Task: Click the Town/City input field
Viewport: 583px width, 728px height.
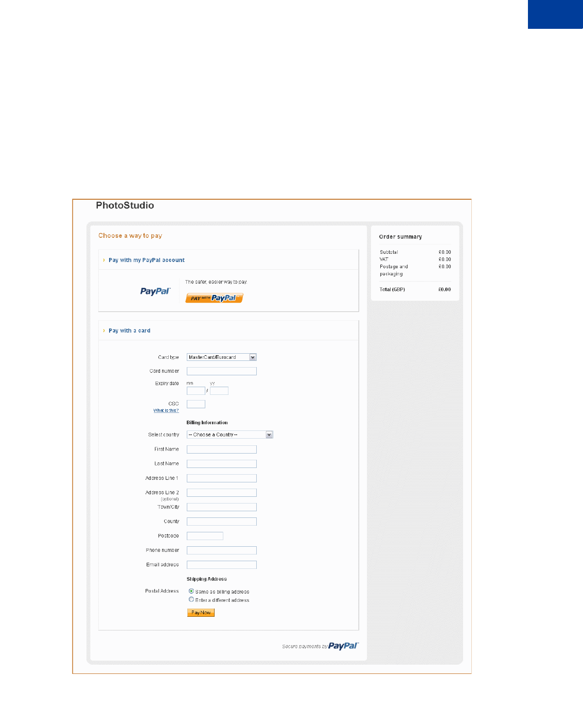Action: (x=222, y=507)
